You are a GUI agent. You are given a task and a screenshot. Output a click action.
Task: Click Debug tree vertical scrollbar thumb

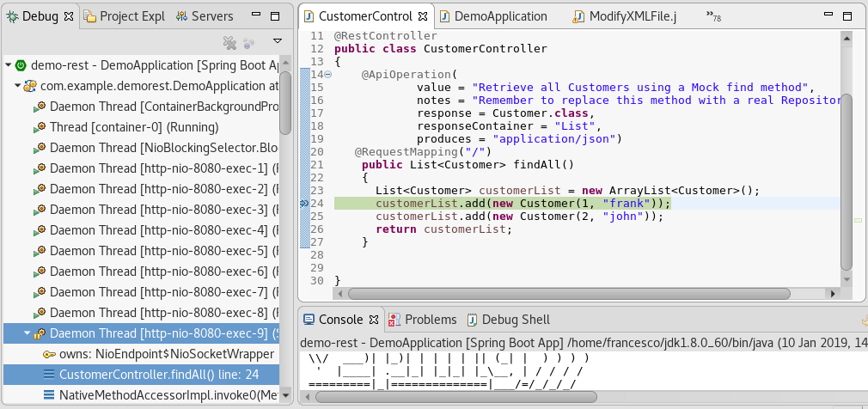pos(285,103)
